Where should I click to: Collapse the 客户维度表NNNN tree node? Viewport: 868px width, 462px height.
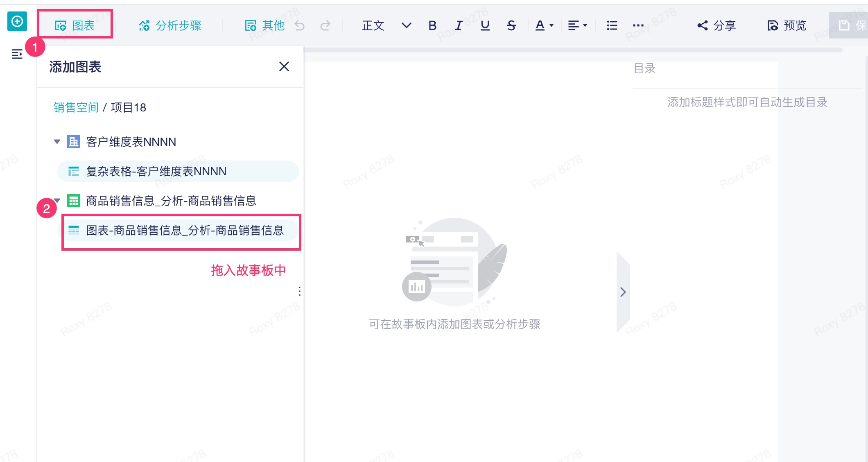pyautogui.click(x=57, y=142)
